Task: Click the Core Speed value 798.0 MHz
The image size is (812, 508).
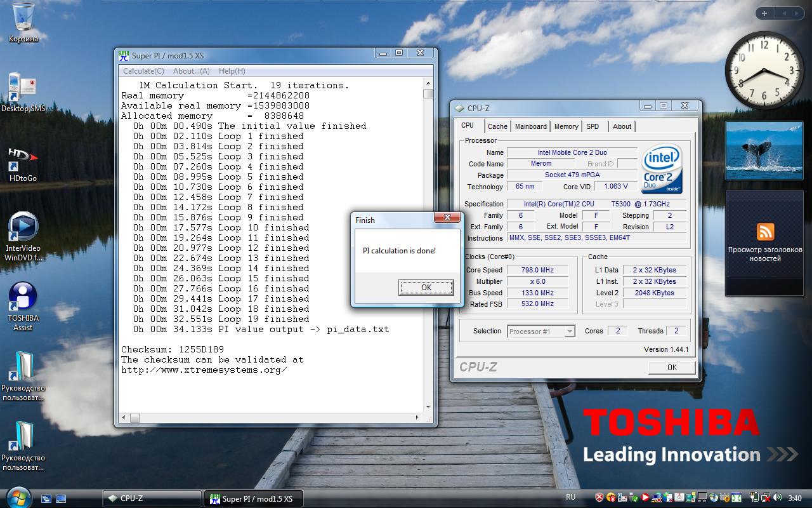Action: [x=537, y=270]
